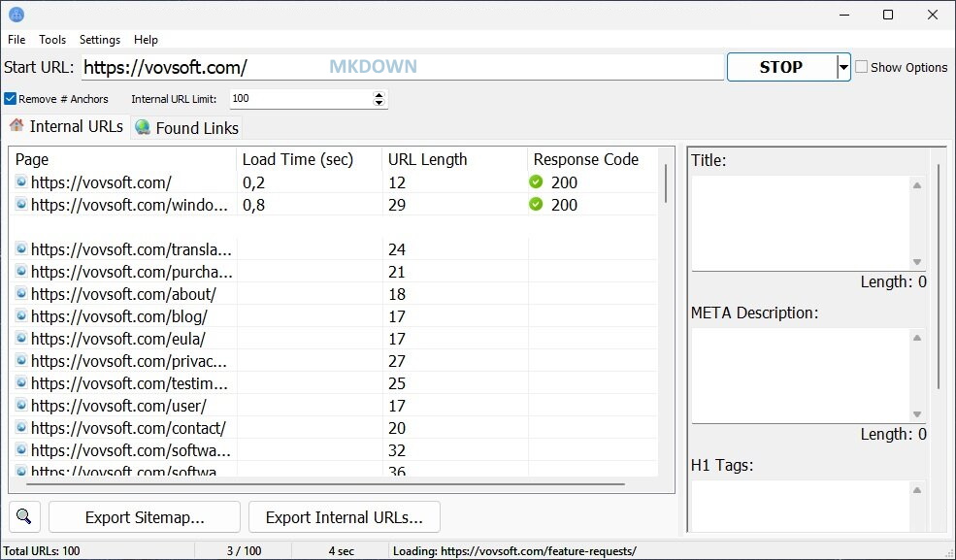Click page icon for vovsoft.com/windo... row

click(x=21, y=204)
